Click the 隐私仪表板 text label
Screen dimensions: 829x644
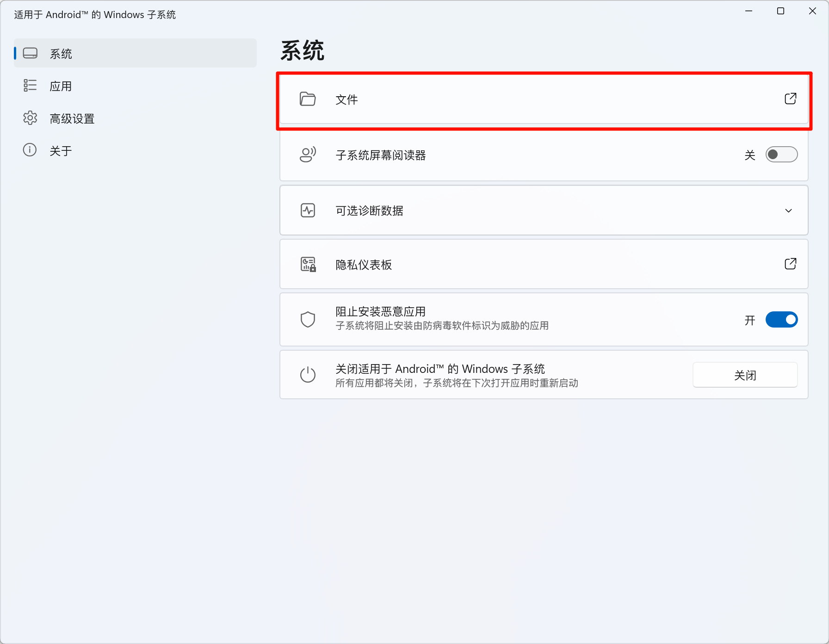pyautogui.click(x=364, y=265)
